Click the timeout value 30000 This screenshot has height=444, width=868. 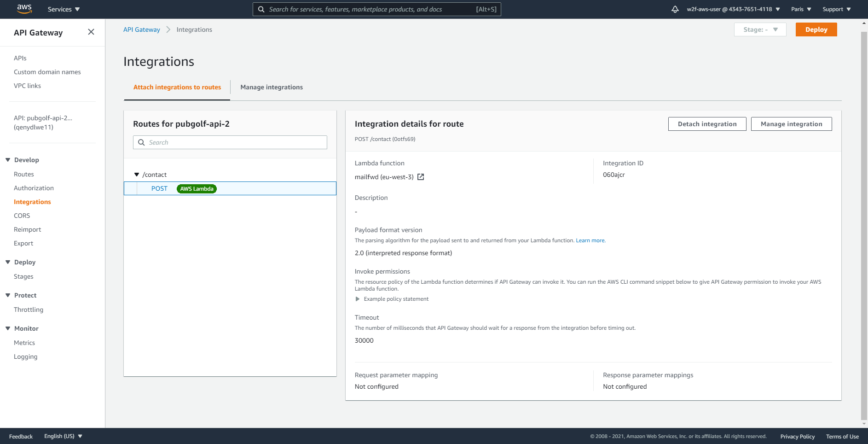click(x=364, y=340)
